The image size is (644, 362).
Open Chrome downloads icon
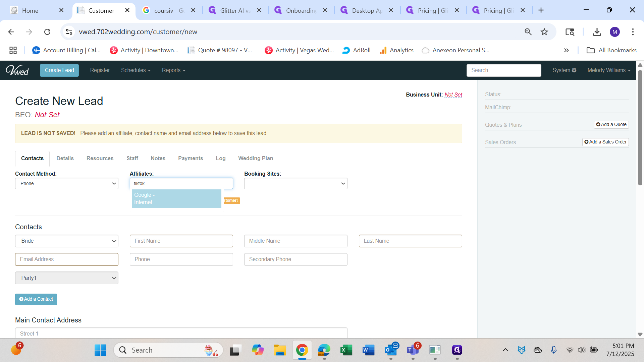pos(597,32)
